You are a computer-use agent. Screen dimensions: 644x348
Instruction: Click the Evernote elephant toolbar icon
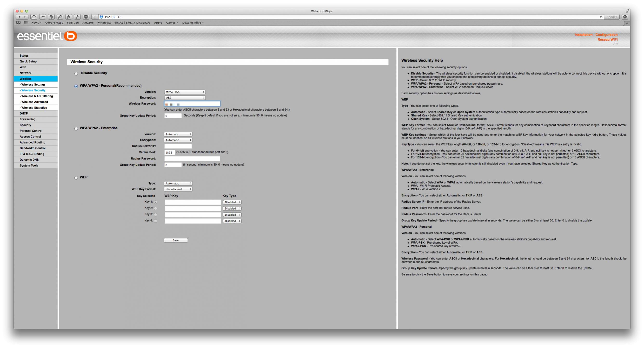click(x=68, y=17)
